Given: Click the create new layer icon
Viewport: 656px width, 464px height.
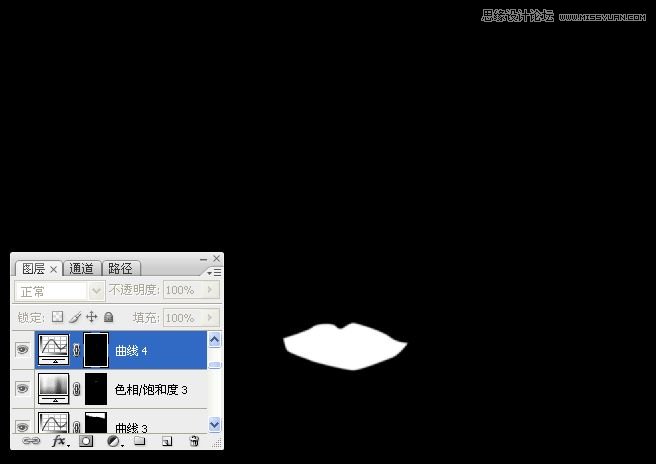Looking at the screenshot, I should point(167,440).
